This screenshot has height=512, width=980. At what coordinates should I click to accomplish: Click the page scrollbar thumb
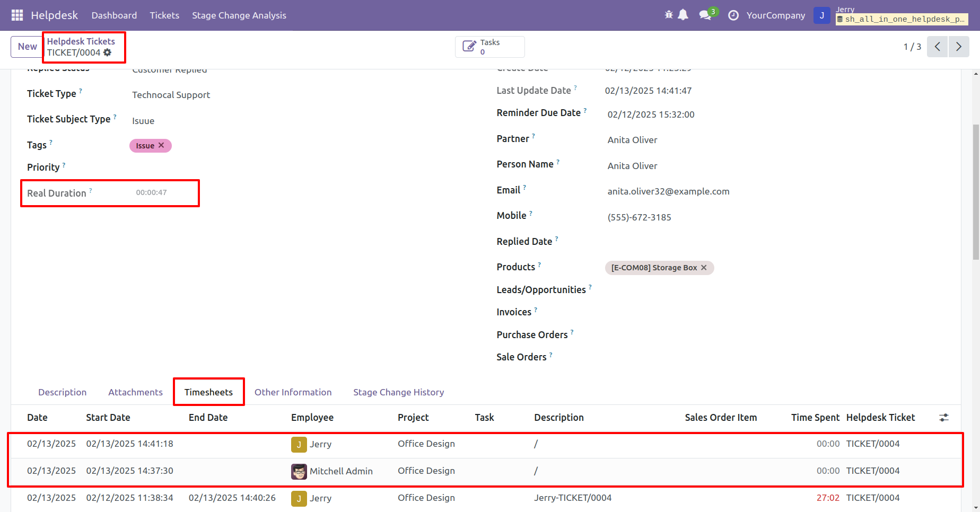click(976, 192)
